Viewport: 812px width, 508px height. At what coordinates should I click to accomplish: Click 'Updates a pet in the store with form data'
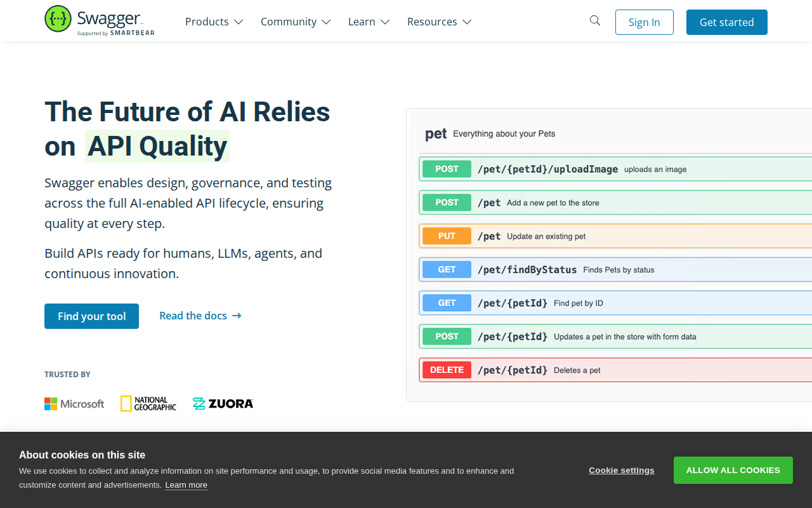625,337
